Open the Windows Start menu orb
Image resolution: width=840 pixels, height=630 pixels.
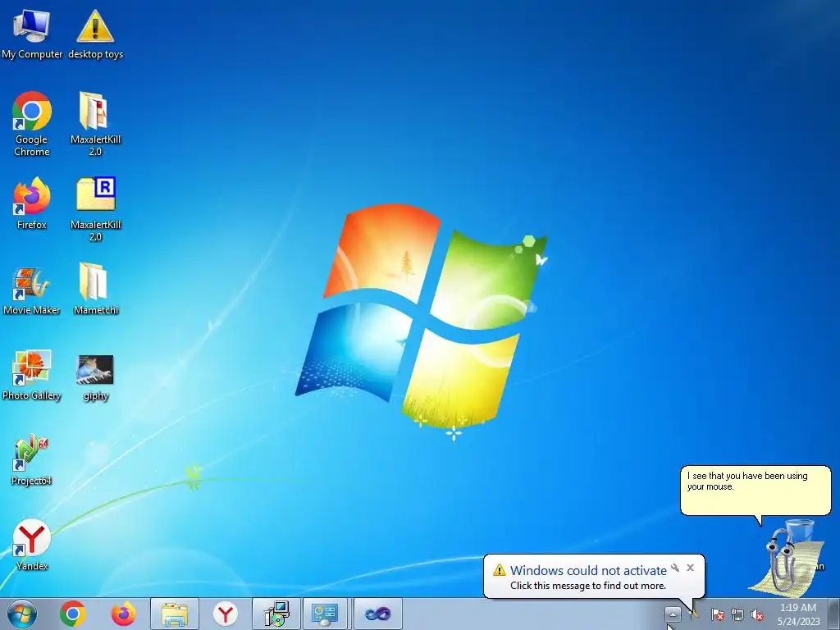[x=22, y=614]
